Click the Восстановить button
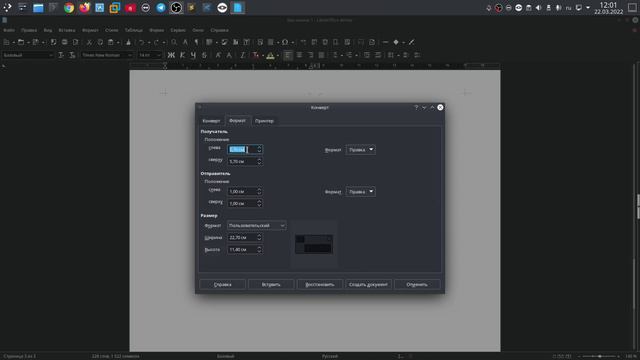Image resolution: width=640 pixels, height=360 pixels. [320, 284]
